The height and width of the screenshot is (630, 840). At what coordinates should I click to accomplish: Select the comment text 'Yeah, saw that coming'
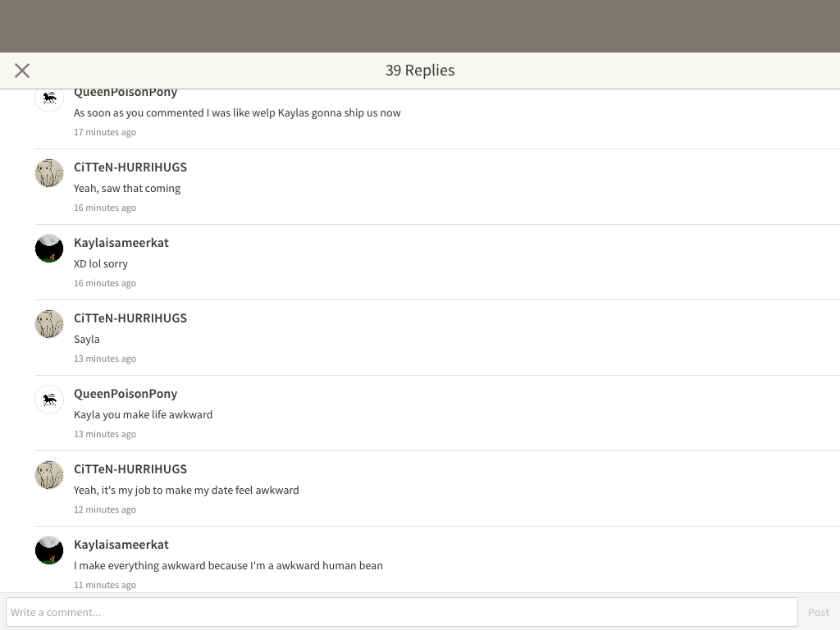(x=127, y=189)
